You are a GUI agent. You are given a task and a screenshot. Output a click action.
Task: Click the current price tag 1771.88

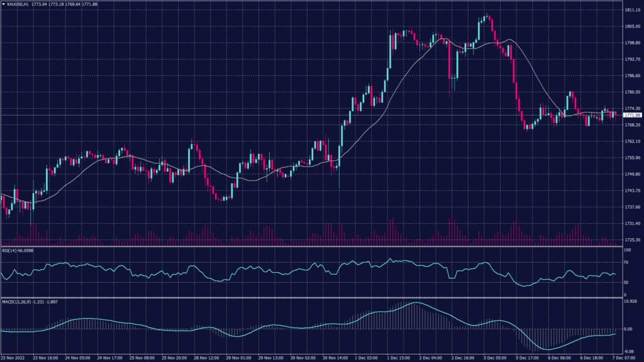click(632, 116)
